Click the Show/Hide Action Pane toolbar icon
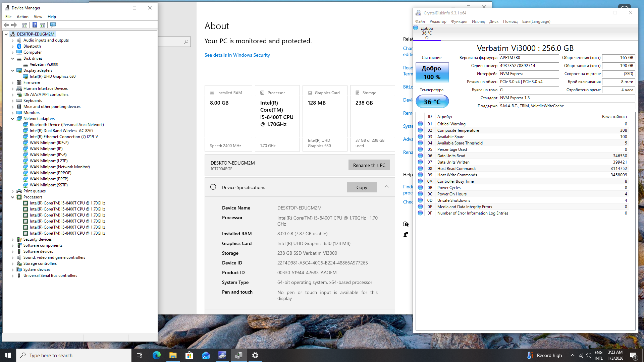The width and height of the screenshot is (644, 362). [x=43, y=25]
